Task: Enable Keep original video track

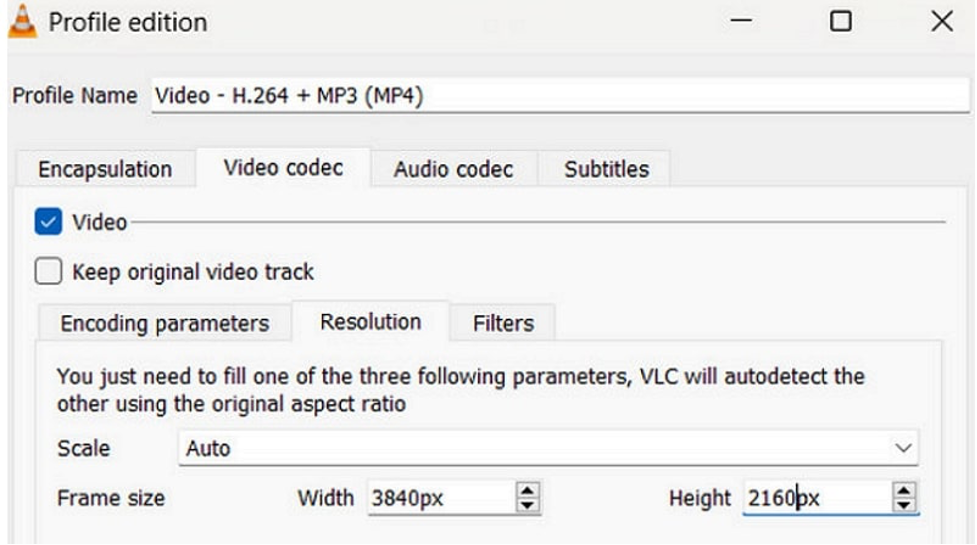Action: [x=48, y=271]
